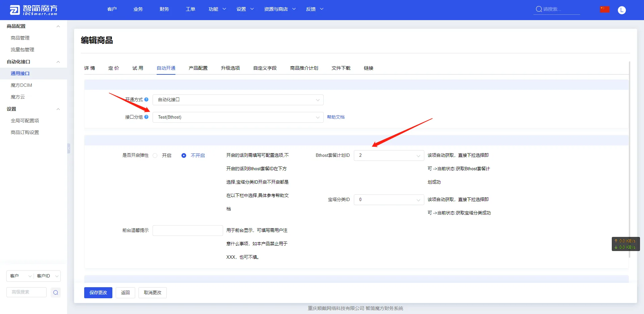This screenshot has width=644, height=314.
Task: Open the 开通方式 dropdown
Action: 238,100
